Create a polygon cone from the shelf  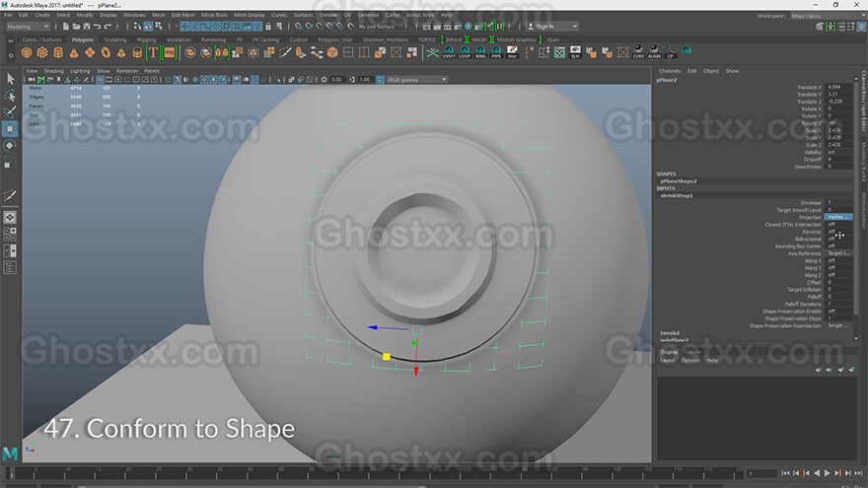(74, 52)
